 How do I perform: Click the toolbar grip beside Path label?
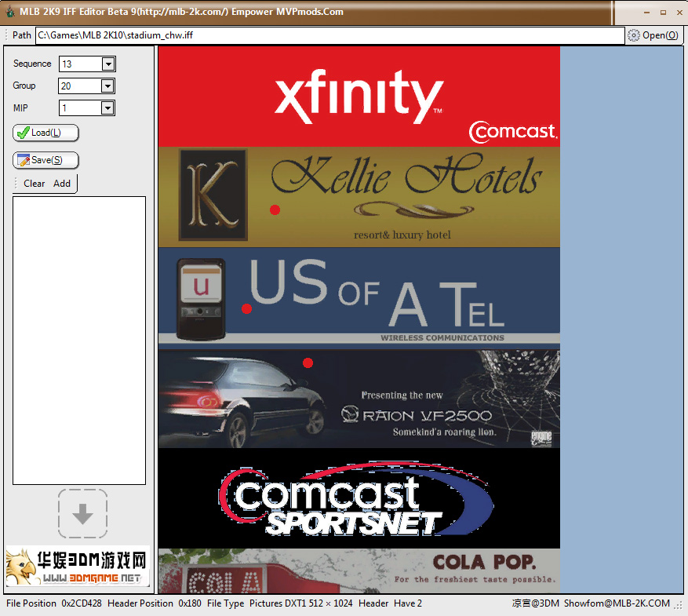tap(6, 35)
